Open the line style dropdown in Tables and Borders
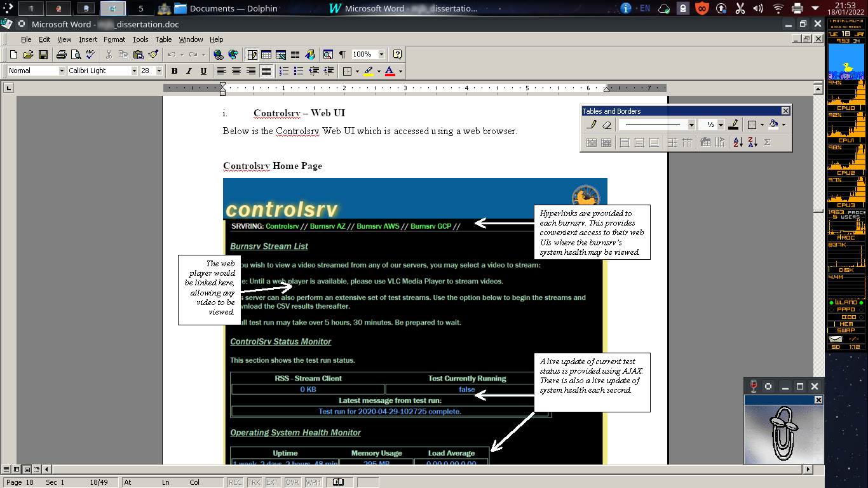 point(691,125)
